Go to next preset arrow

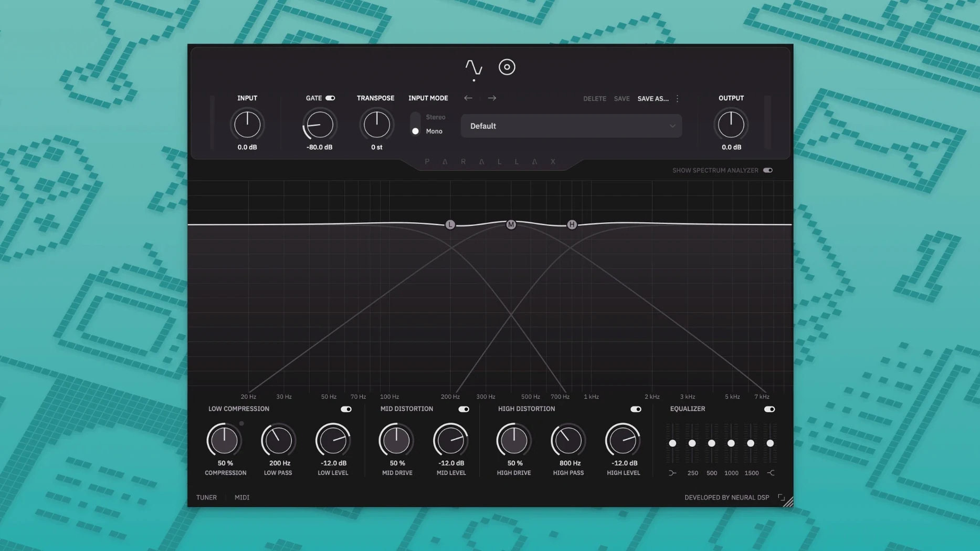(492, 98)
